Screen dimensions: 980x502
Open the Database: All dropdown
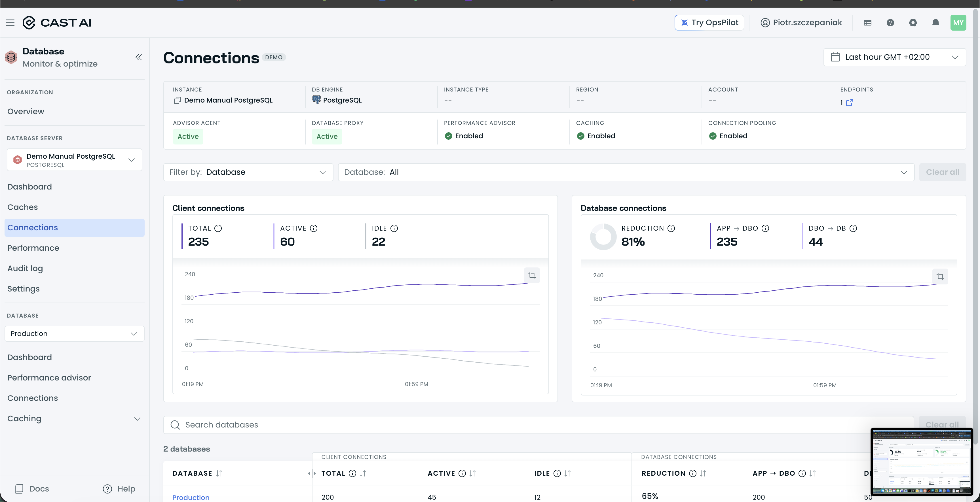coord(626,173)
